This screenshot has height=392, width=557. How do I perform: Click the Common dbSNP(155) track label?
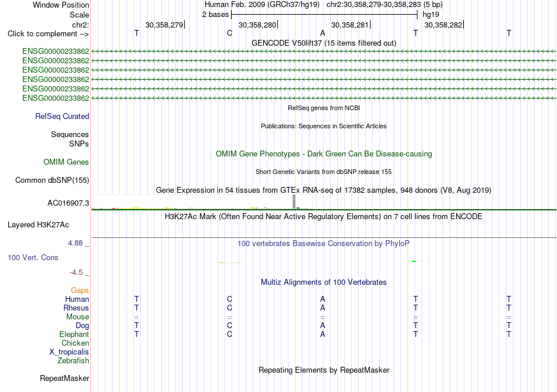(x=52, y=180)
